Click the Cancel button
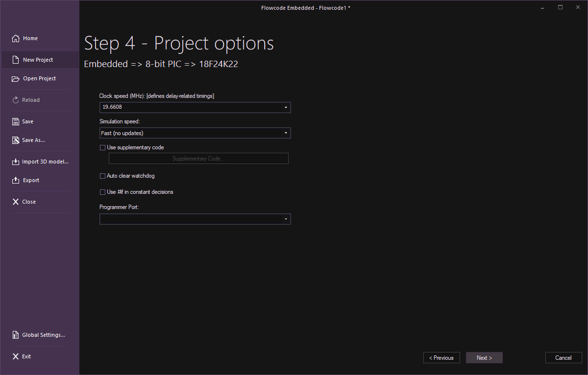The image size is (588, 375). tap(563, 358)
